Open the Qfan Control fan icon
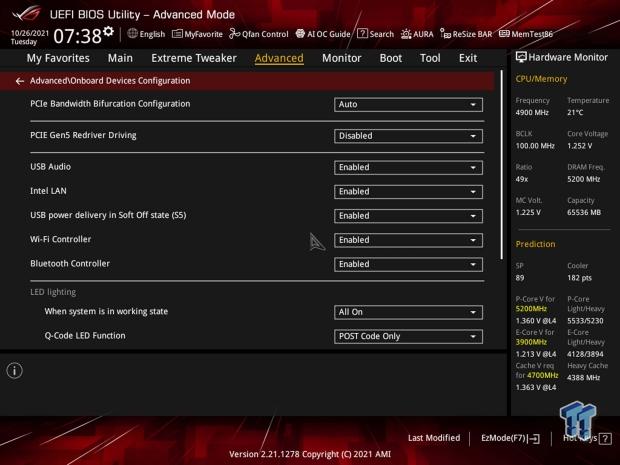Screen dimensions: 620x465 [235, 34]
